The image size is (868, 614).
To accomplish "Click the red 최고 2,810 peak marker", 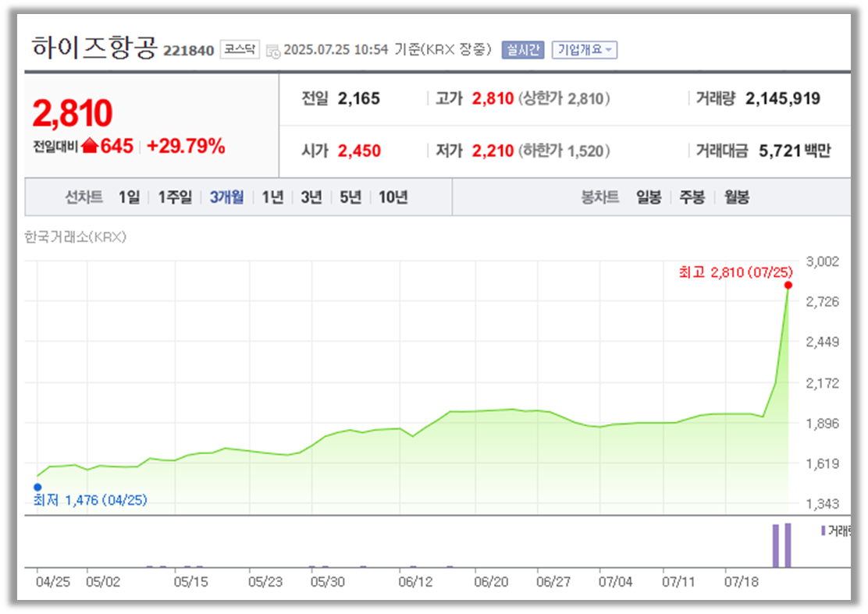I will click(788, 286).
